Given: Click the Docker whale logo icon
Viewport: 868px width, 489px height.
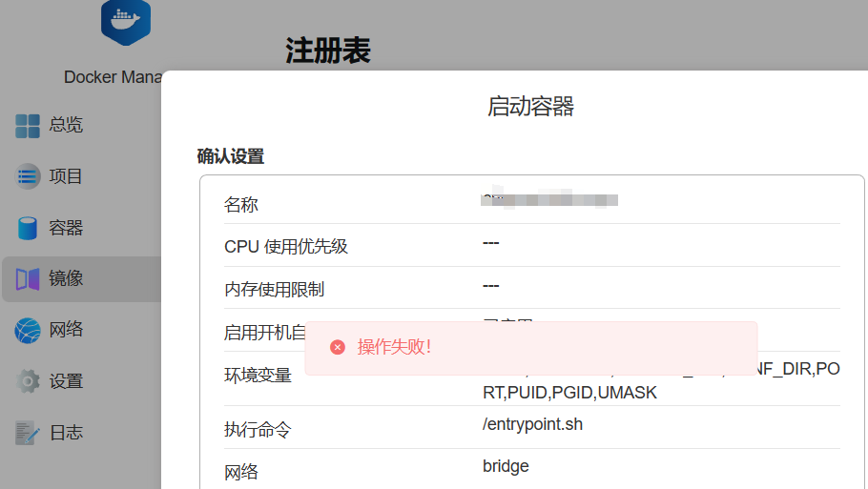Looking at the screenshot, I should pyautogui.click(x=126, y=21).
